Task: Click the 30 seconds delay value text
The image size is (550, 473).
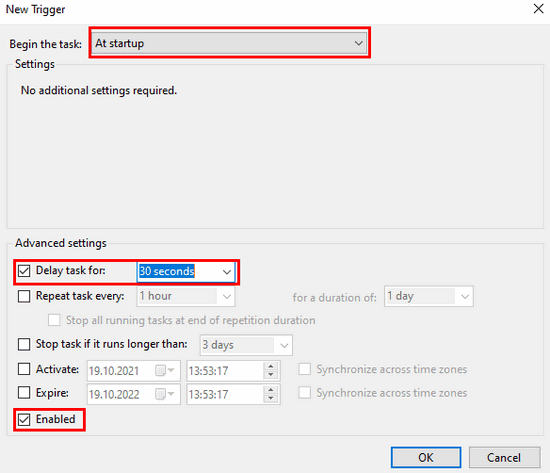Action: coord(167,271)
